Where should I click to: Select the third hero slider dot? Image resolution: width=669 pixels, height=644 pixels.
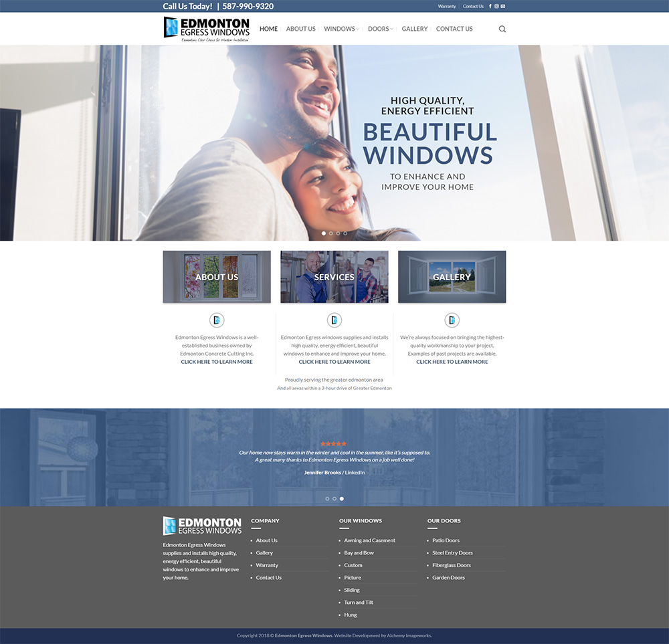(338, 233)
